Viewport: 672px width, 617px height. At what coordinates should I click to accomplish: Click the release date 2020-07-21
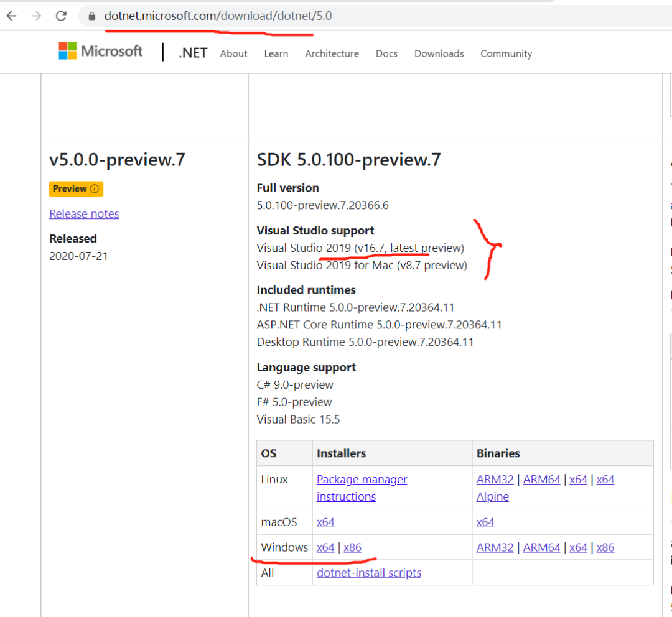tap(78, 256)
